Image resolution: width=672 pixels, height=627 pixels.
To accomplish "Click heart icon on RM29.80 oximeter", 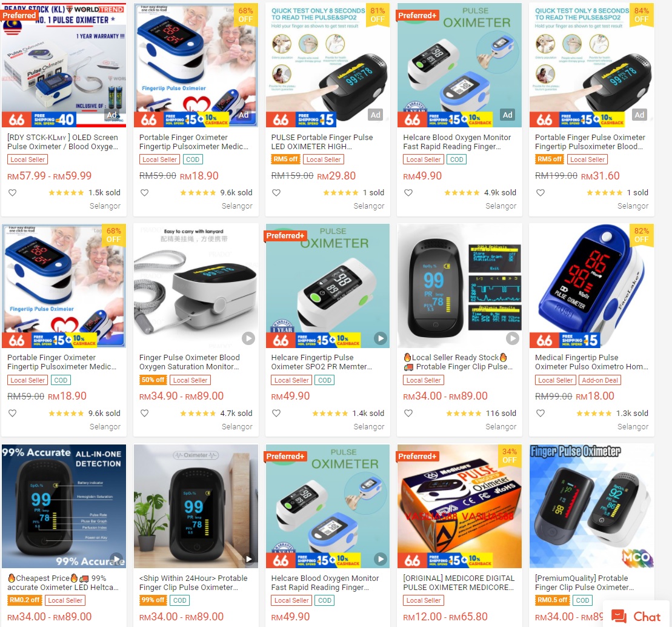I will point(276,193).
